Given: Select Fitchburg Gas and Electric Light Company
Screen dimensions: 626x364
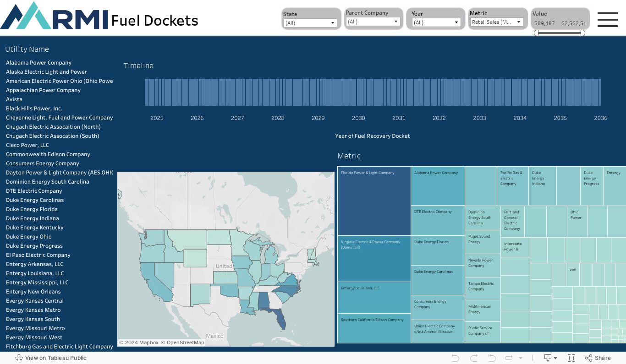Looking at the screenshot, I should (59, 347).
